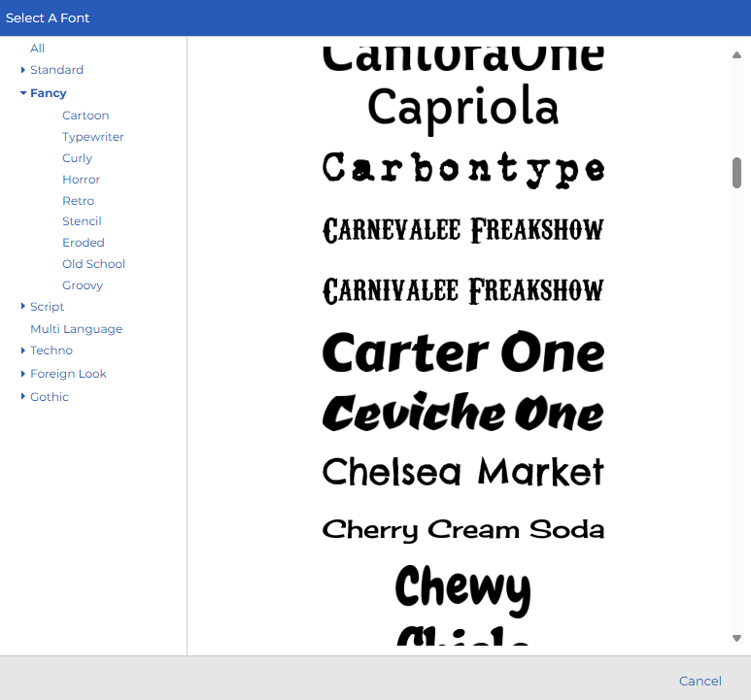Expand the Script category arrow
The width and height of the screenshot is (751, 700).
click(x=22, y=306)
